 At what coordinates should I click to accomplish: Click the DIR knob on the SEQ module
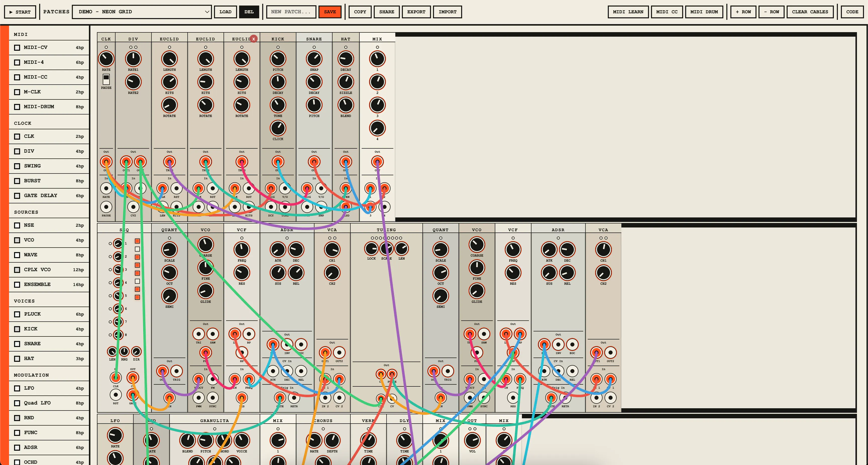[x=136, y=352]
